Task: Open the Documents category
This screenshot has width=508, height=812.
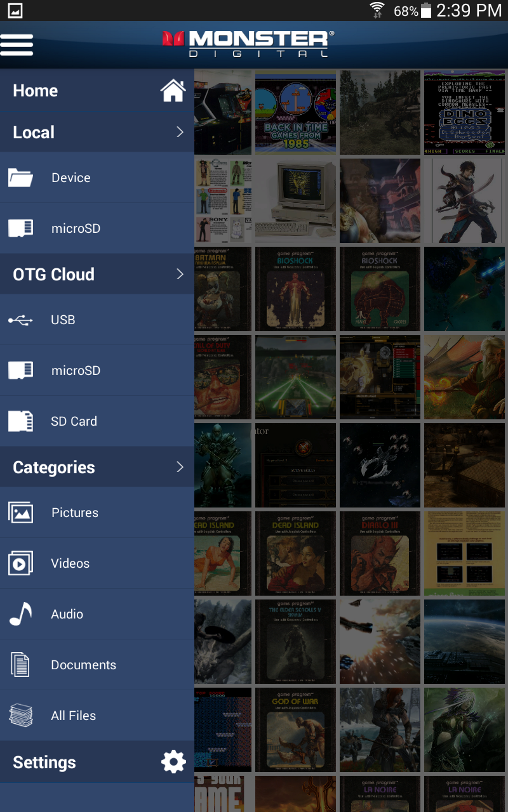Action: pyautogui.click(x=97, y=665)
